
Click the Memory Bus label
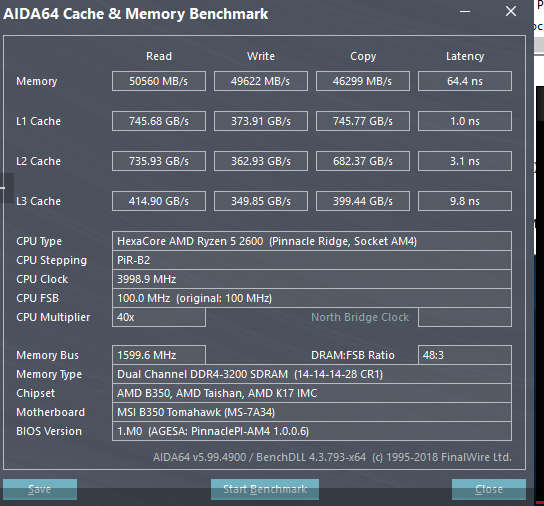pyautogui.click(x=47, y=355)
